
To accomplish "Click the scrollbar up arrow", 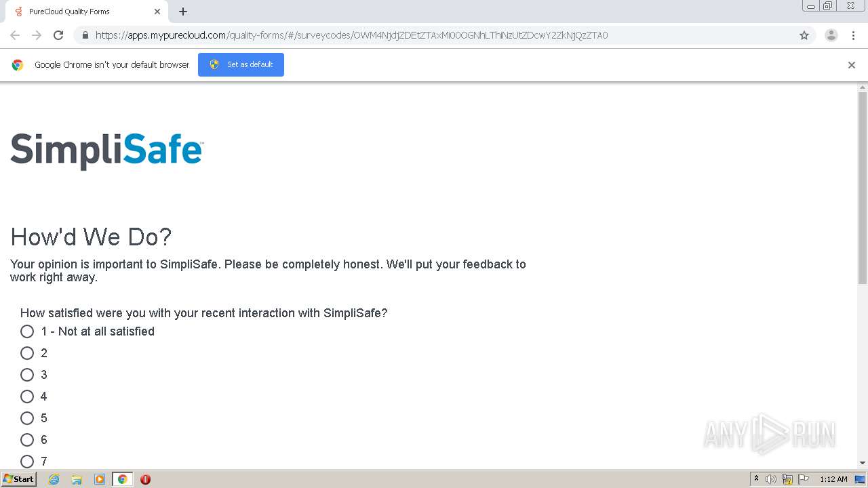I will point(863,87).
